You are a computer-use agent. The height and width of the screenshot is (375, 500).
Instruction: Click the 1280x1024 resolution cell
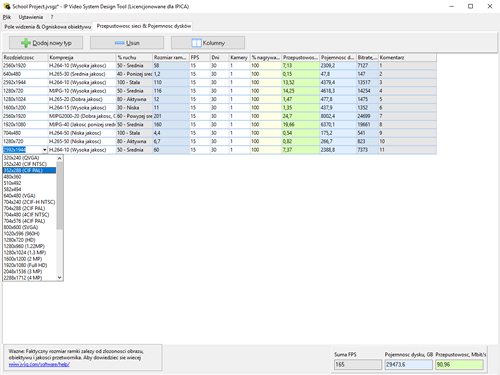point(25,99)
